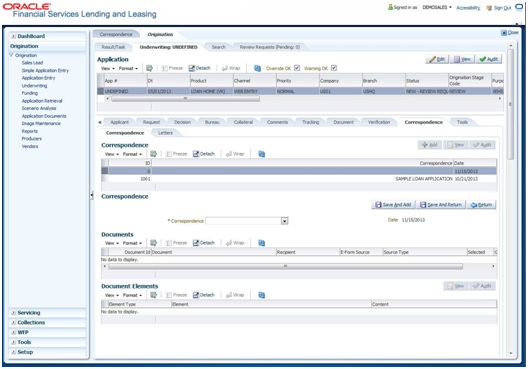Click Save And Add button

click(x=393, y=205)
